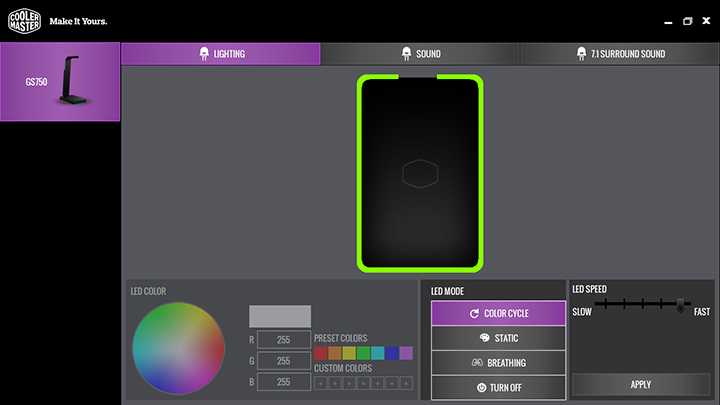Image resolution: width=720 pixels, height=405 pixels.
Task: Choose the green preset color
Action: 363,353
